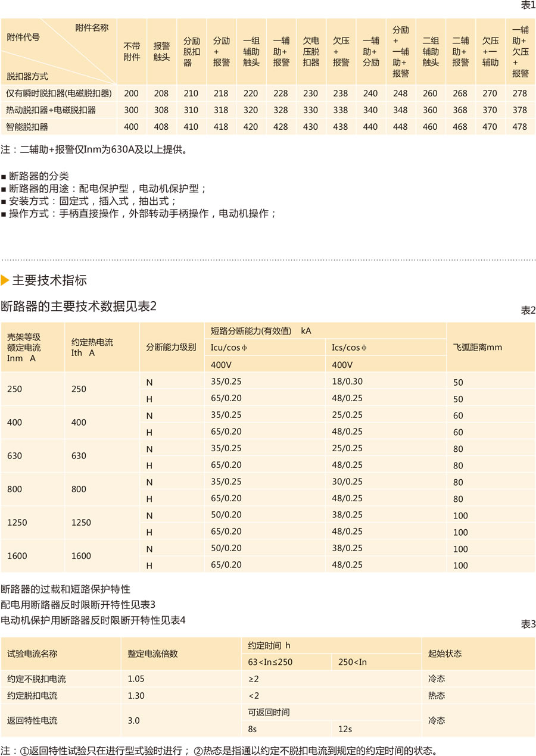Select the 热态 starting state cell
Viewport: 536px width, 756px height.
click(x=437, y=695)
